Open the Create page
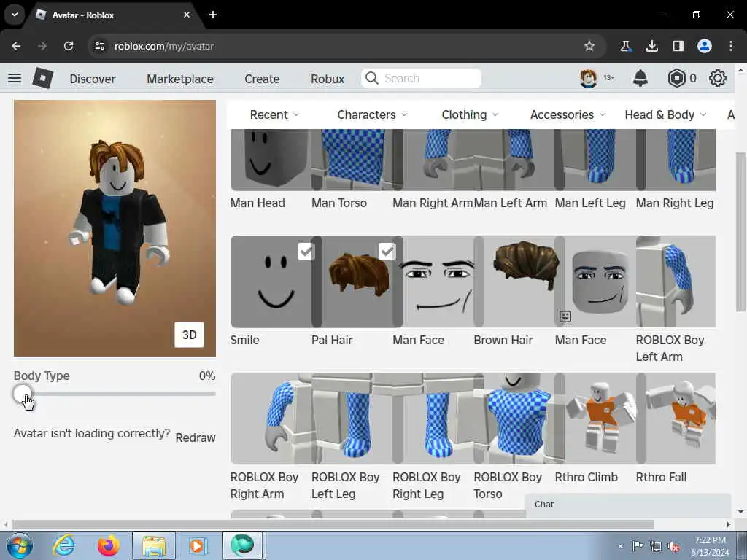This screenshot has height=560, width=747. coord(262,79)
